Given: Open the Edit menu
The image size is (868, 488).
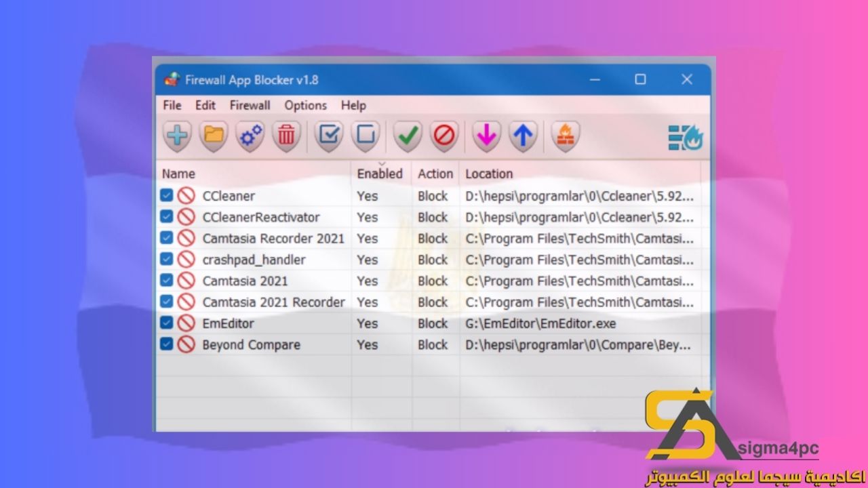Looking at the screenshot, I should pyautogui.click(x=205, y=105).
